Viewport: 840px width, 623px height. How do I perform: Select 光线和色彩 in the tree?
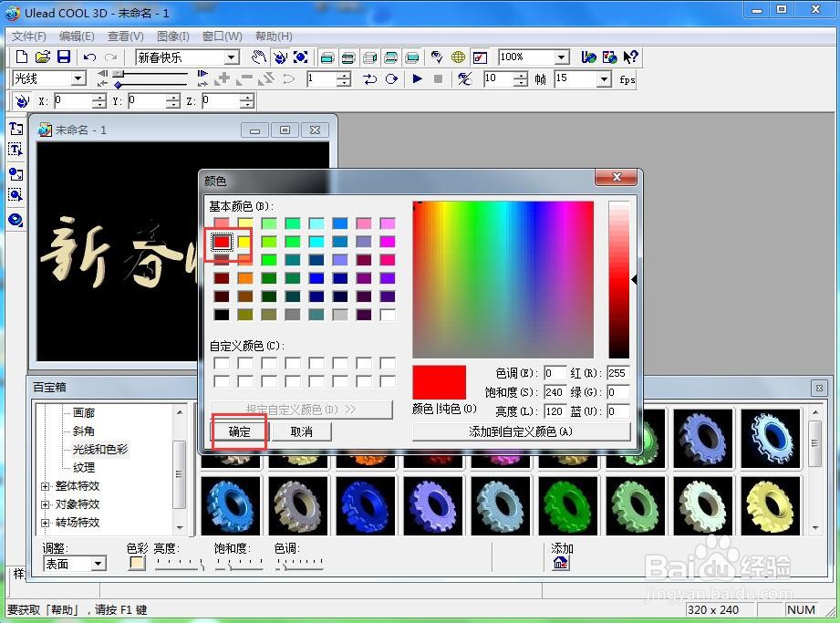coord(100,449)
